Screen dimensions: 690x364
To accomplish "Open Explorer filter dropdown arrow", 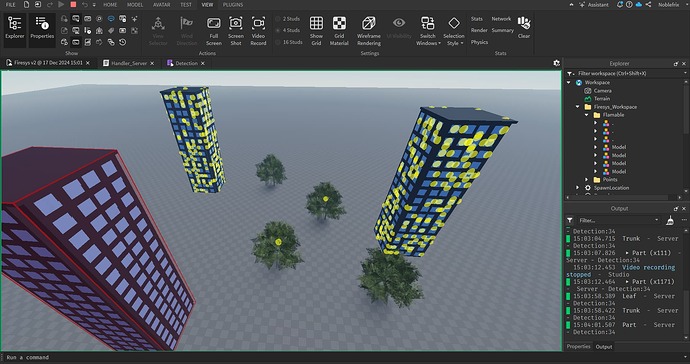I will 685,74.
